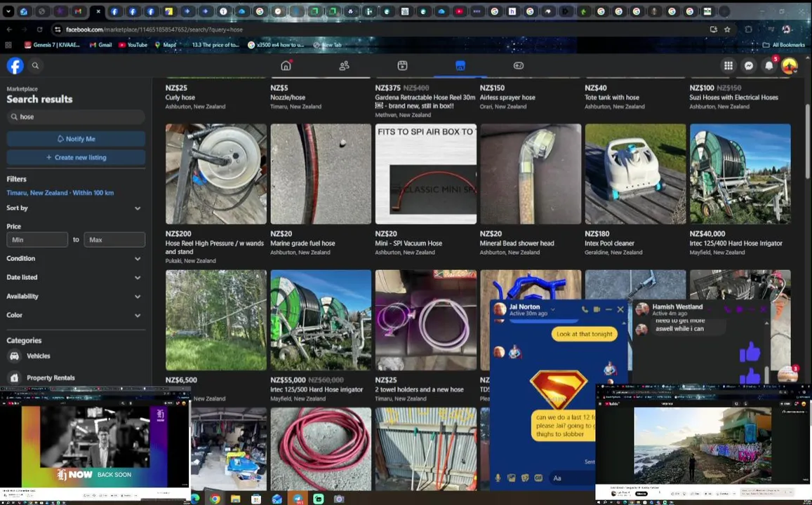Reload the page in Chrome
Viewport: 812px width, 505px height.
pyautogui.click(x=39, y=29)
